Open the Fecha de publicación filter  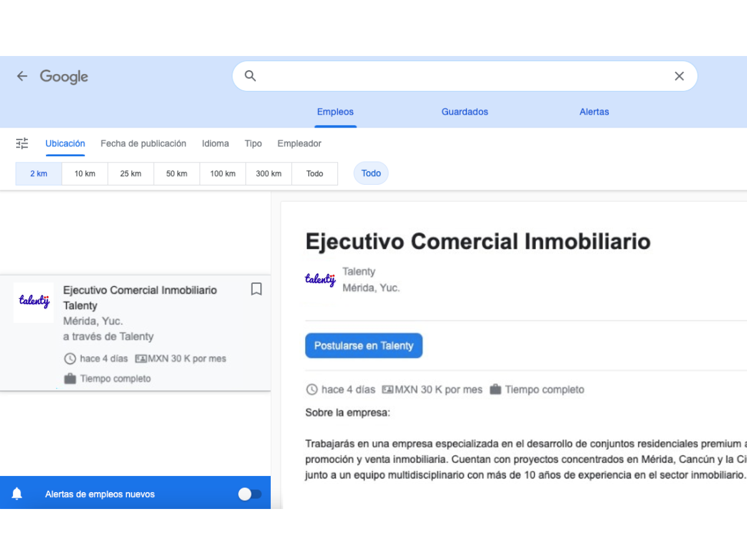pos(143,144)
